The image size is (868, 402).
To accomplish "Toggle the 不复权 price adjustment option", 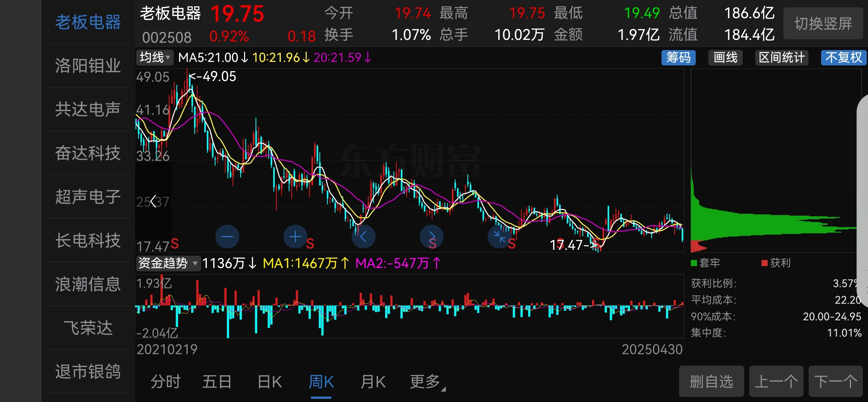I will click(x=843, y=57).
